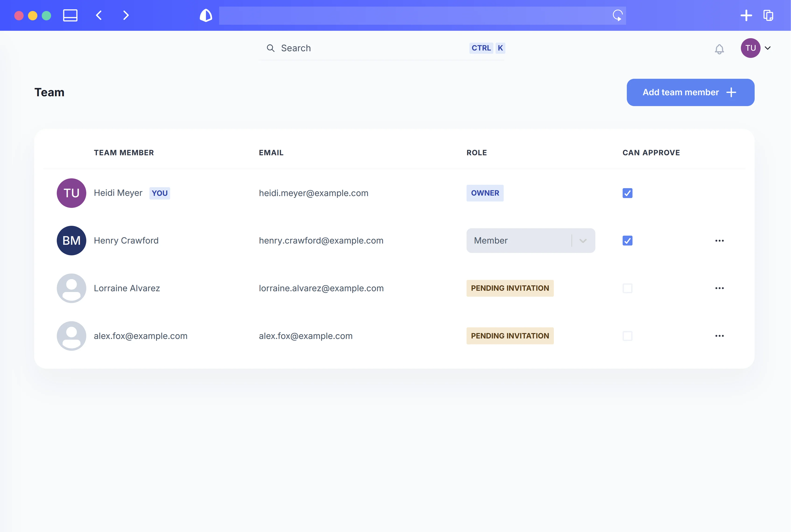Click the Add team member button
This screenshot has height=532, width=791.
click(x=690, y=92)
